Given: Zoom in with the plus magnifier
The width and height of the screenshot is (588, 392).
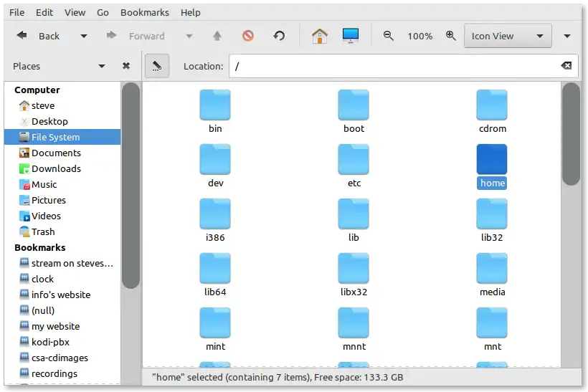Looking at the screenshot, I should pyautogui.click(x=451, y=36).
